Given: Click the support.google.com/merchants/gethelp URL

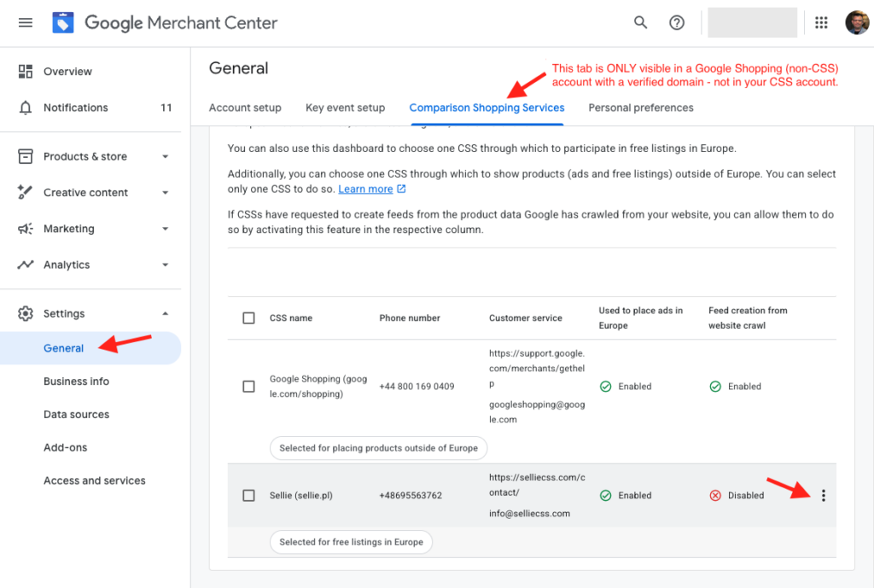Looking at the screenshot, I should tap(537, 369).
